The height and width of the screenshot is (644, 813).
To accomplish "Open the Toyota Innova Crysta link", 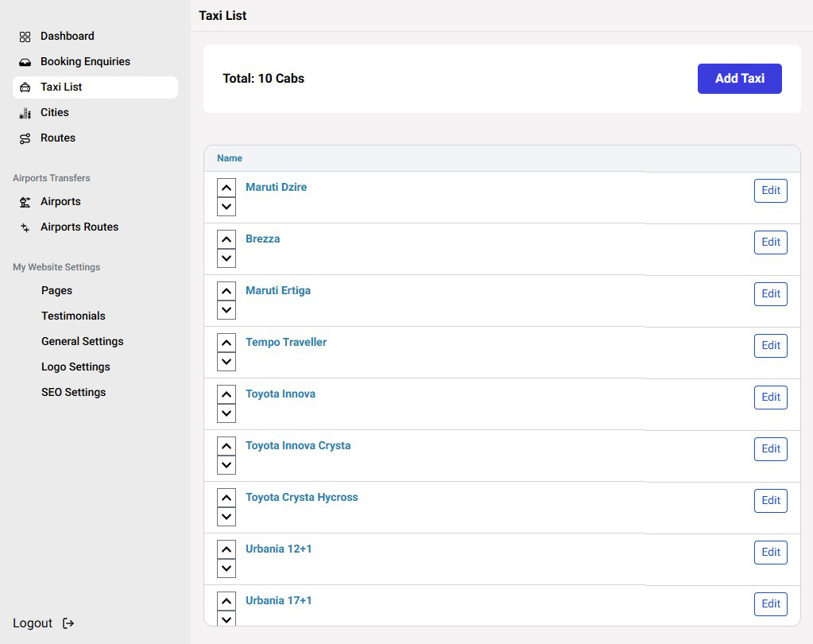I will point(298,445).
